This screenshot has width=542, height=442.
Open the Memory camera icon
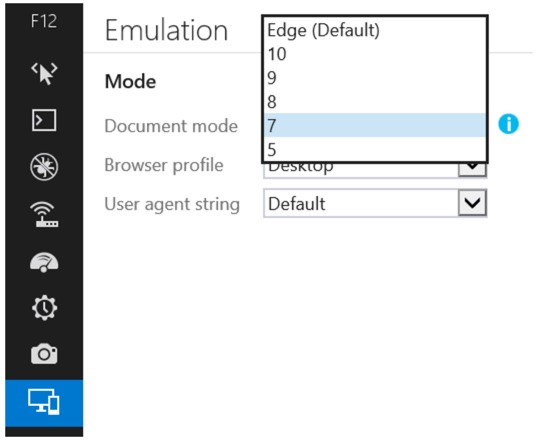(x=44, y=354)
